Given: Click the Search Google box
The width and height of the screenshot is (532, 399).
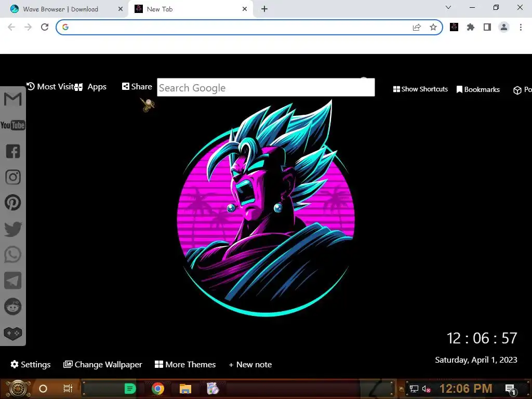Looking at the screenshot, I should point(265,87).
